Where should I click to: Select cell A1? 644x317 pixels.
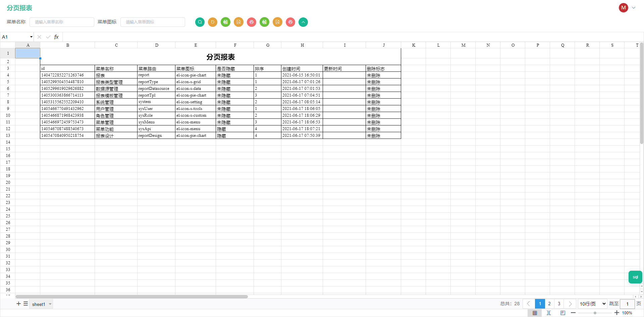tap(28, 53)
